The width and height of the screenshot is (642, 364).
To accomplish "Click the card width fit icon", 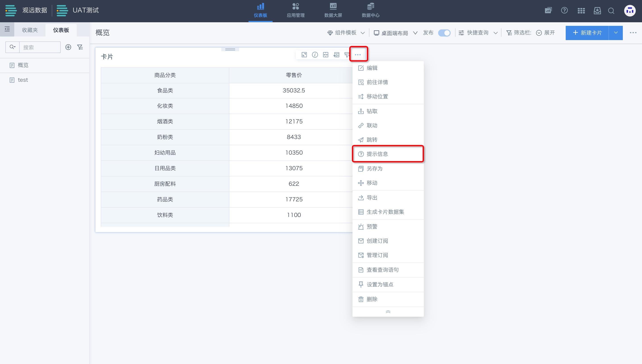I will pyautogui.click(x=326, y=55).
